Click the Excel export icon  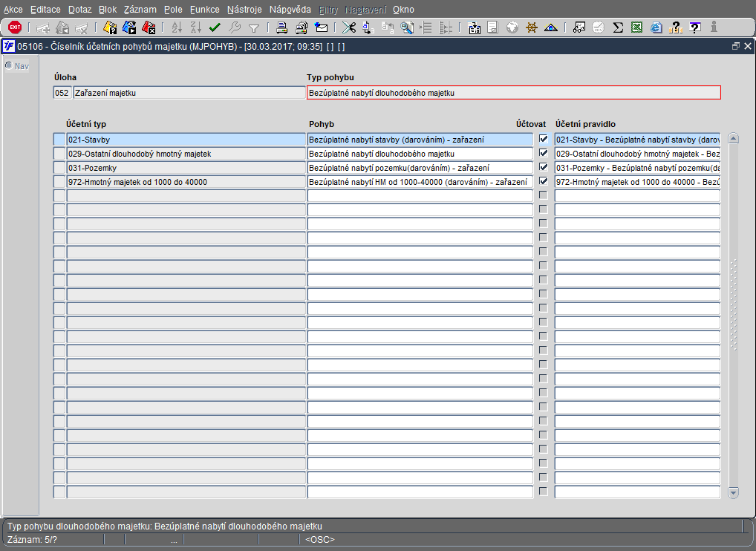636,27
